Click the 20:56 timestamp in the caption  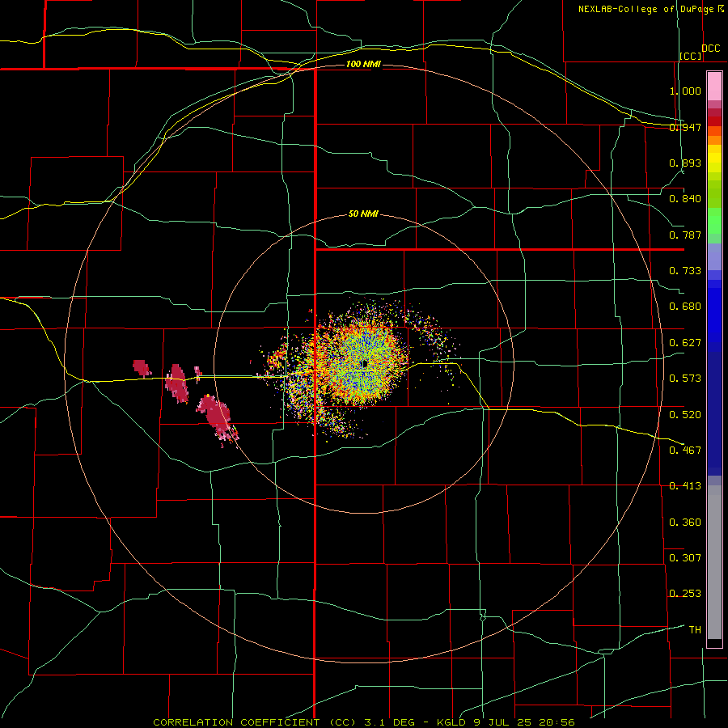click(557, 722)
